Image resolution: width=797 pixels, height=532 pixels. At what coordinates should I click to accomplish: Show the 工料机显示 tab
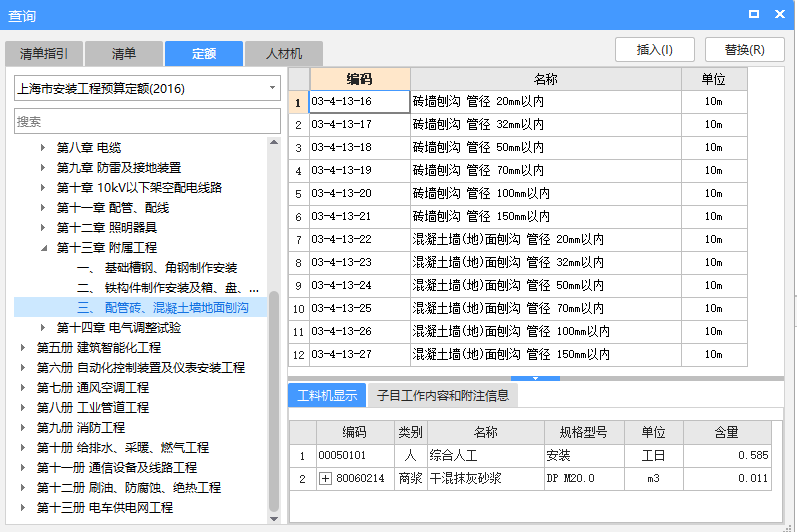tap(327, 395)
